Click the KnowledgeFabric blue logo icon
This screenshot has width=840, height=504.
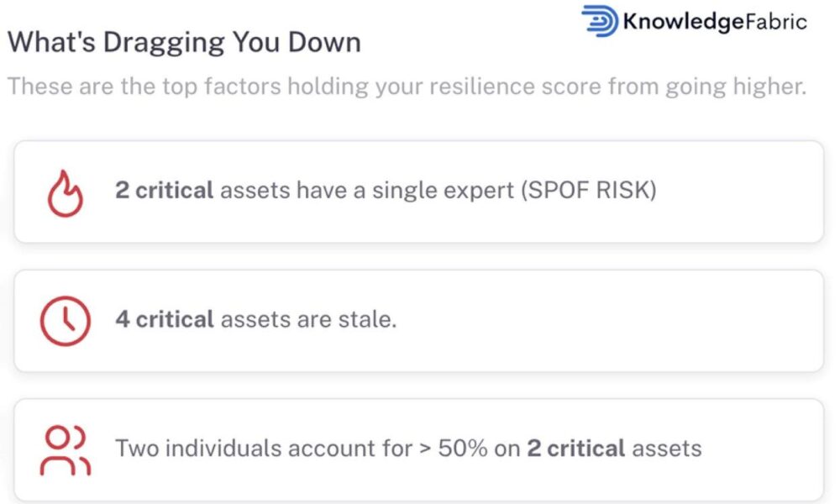[600, 22]
